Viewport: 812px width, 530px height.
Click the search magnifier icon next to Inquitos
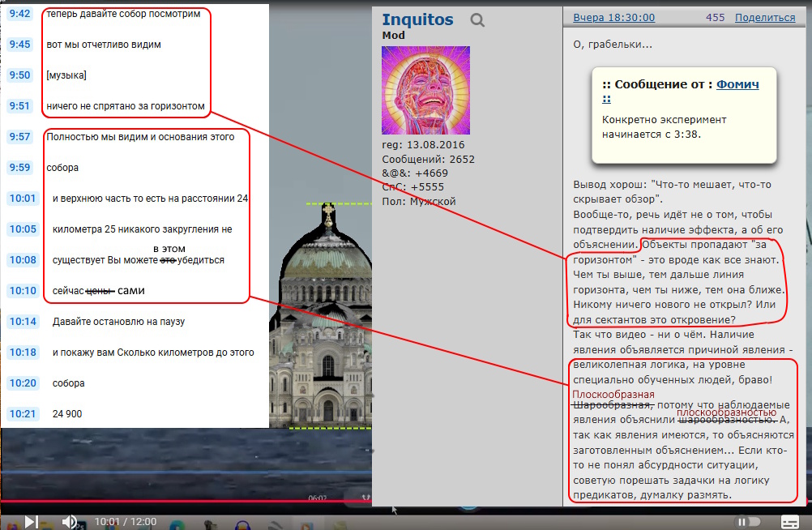[477, 20]
